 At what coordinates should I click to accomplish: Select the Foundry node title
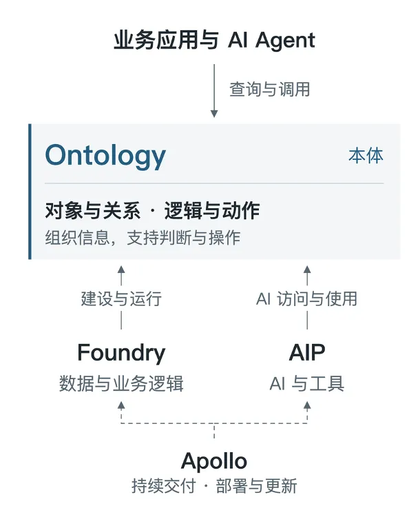121,352
